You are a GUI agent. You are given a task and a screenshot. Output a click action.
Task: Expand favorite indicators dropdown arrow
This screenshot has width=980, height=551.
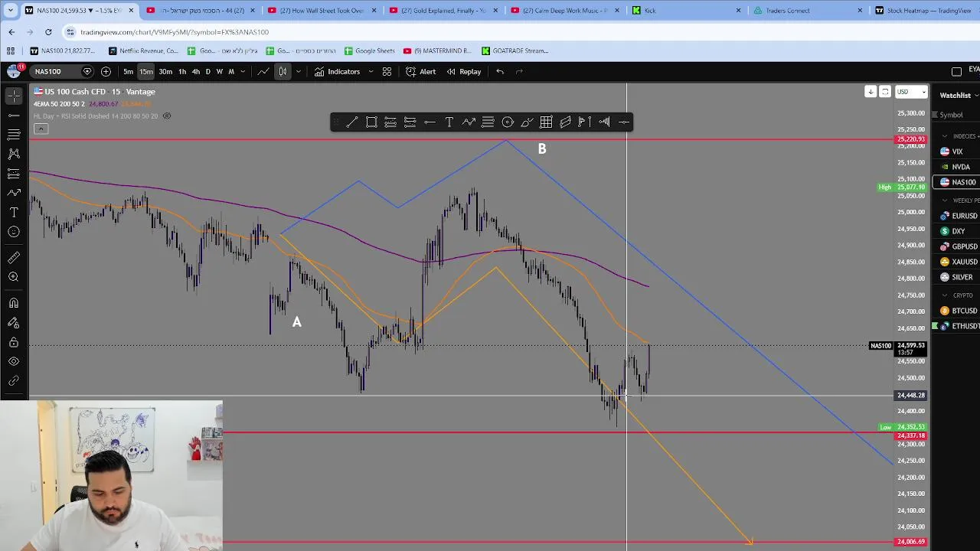371,71
